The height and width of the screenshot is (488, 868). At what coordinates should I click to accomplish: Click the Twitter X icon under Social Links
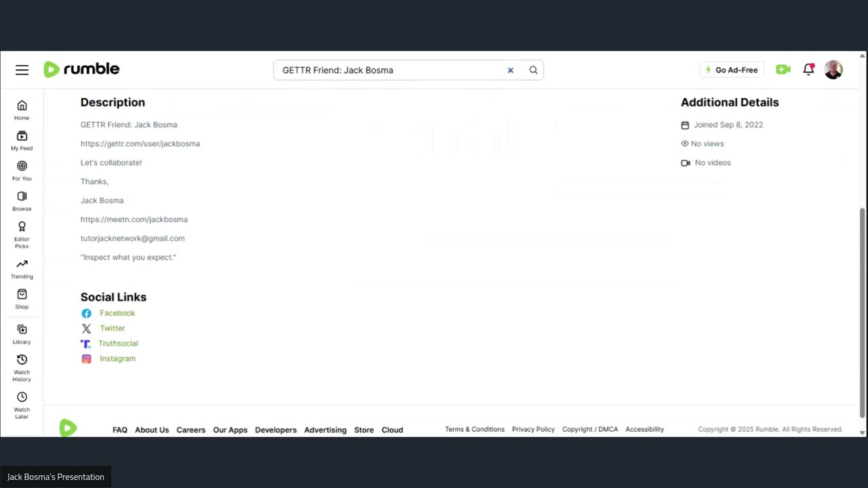pos(86,328)
